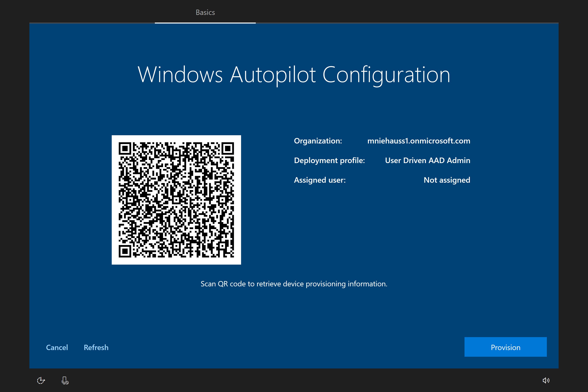Click the Assigned user label

point(319,180)
